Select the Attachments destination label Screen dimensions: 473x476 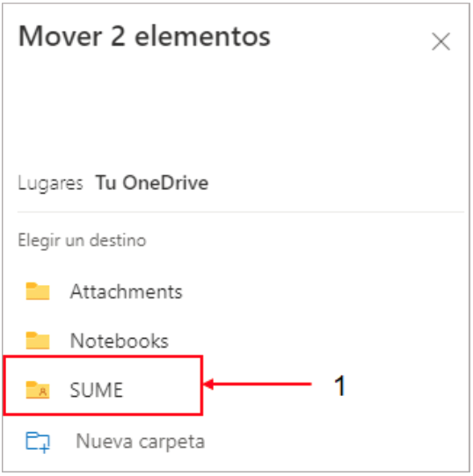pyautogui.click(x=127, y=292)
